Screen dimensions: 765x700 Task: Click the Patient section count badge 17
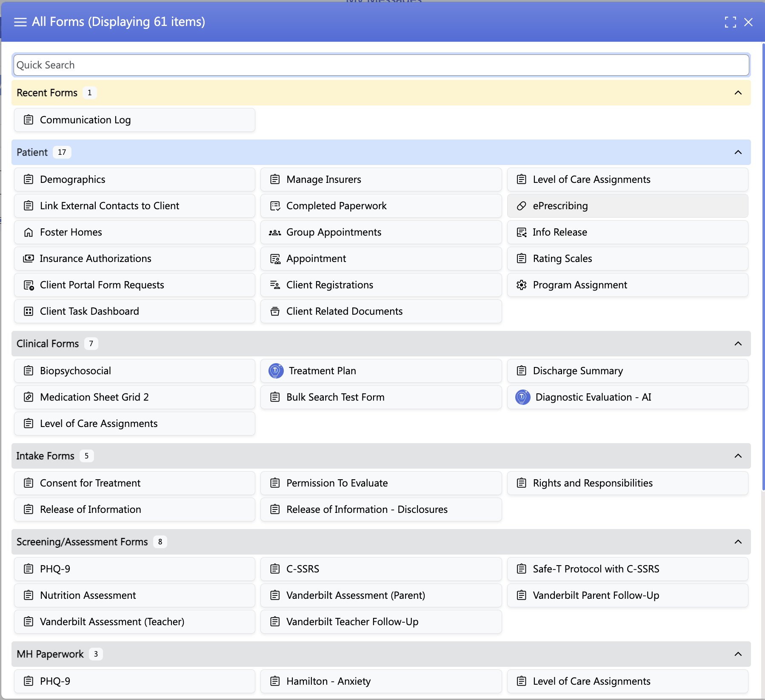62,152
